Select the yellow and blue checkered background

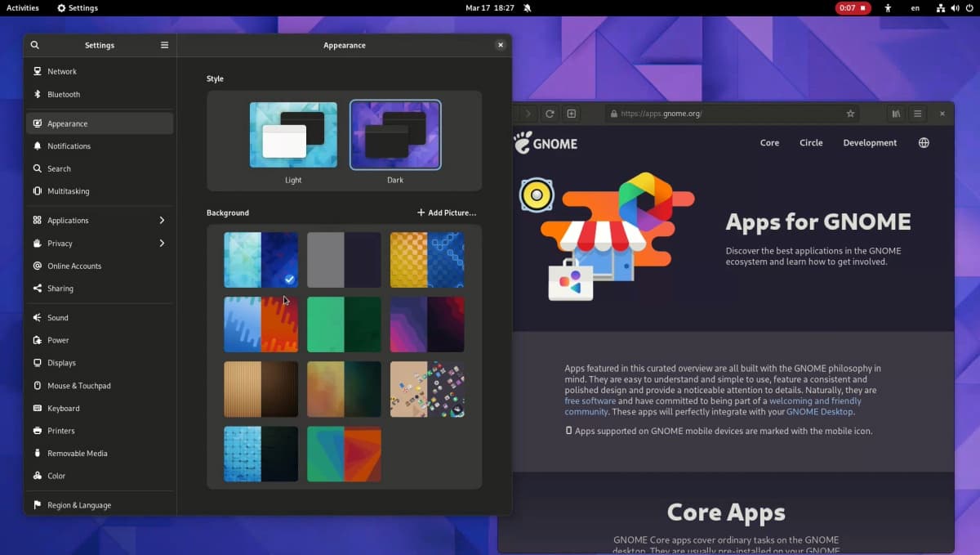427,260
